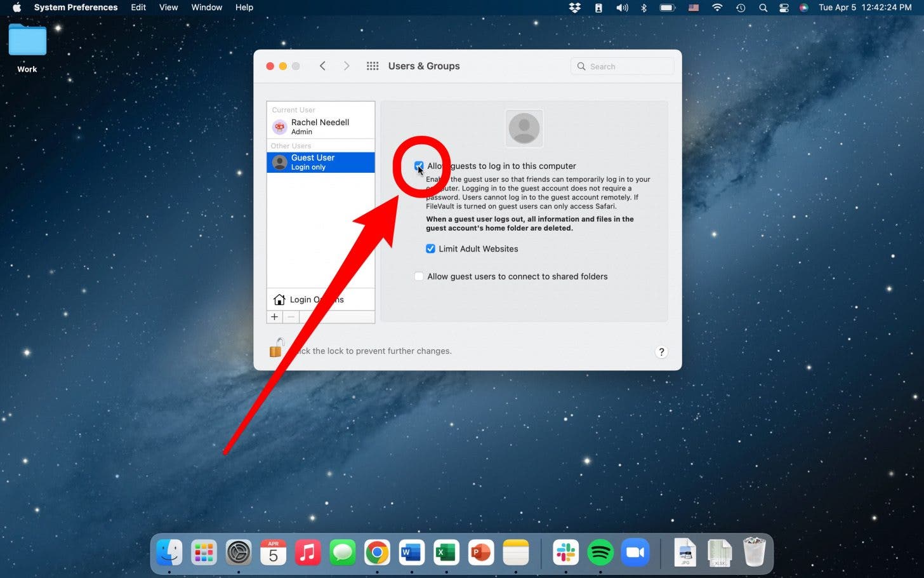Viewport: 924px width, 578px height.
Task: Open the Apple menu
Action: coord(16,7)
